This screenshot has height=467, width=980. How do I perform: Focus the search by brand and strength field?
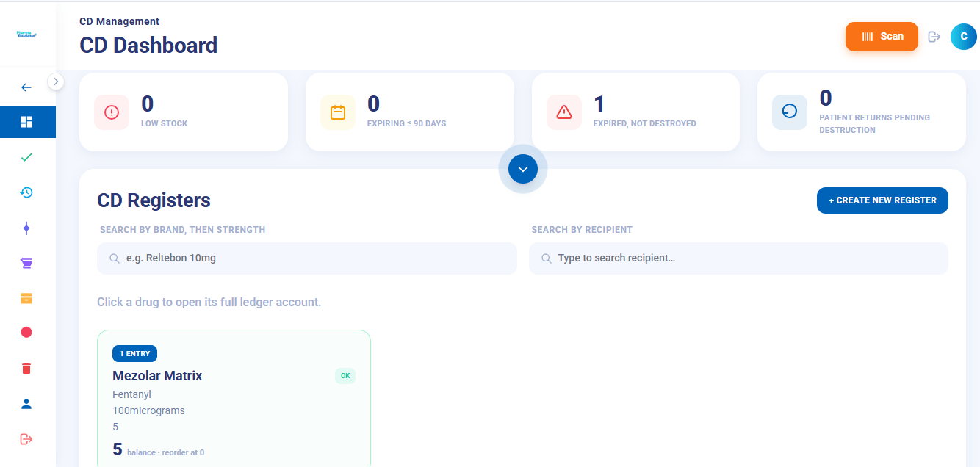click(307, 258)
